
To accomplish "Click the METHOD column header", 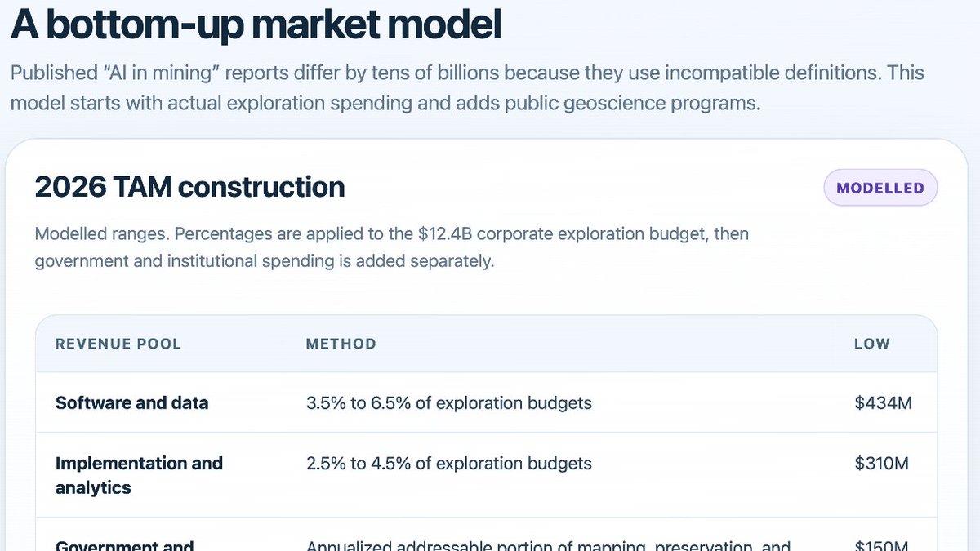I will (341, 344).
